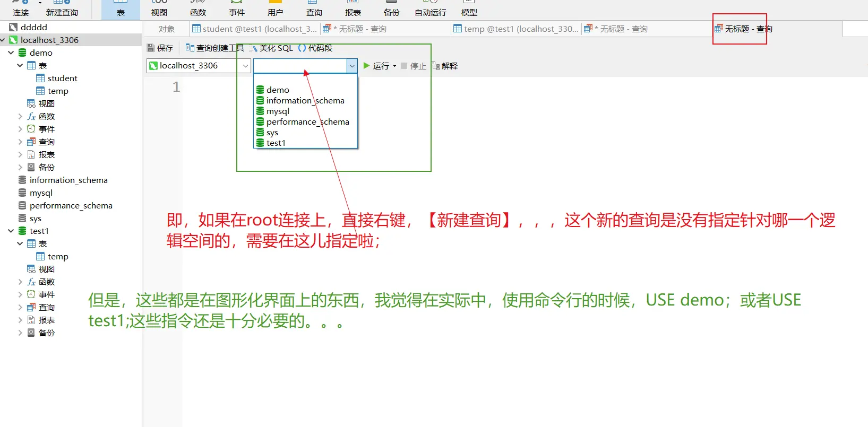Screen dimensions: 868x427
Task: Switch to the temp @test1 tab
Action: click(x=515, y=29)
